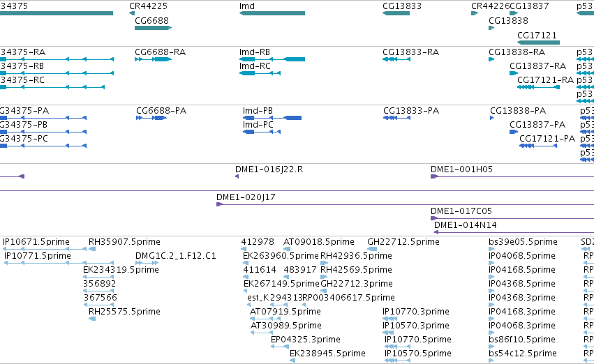The image size is (594, 364).
Task: Click BAC clone DME1-001H05
Action: 512,176
